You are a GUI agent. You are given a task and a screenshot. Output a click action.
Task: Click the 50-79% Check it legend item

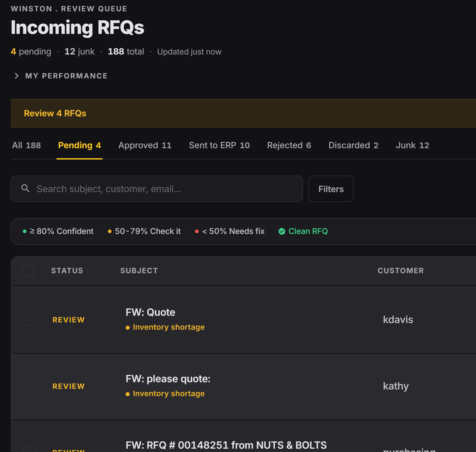[144, 231]
